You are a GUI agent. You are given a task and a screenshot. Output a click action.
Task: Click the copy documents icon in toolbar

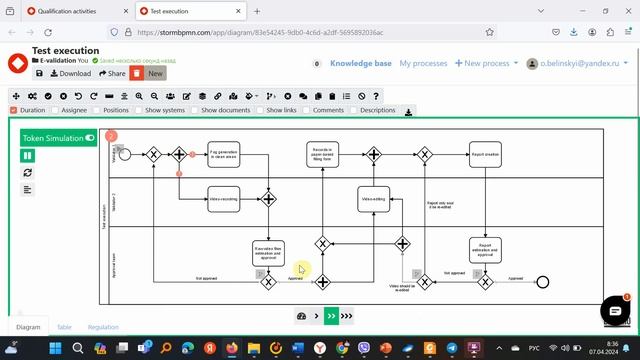coord(318,96)
